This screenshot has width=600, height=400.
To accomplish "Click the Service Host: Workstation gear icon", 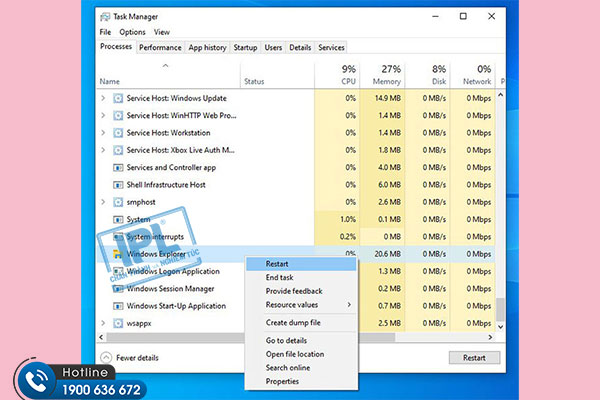I will click(118, 133).
